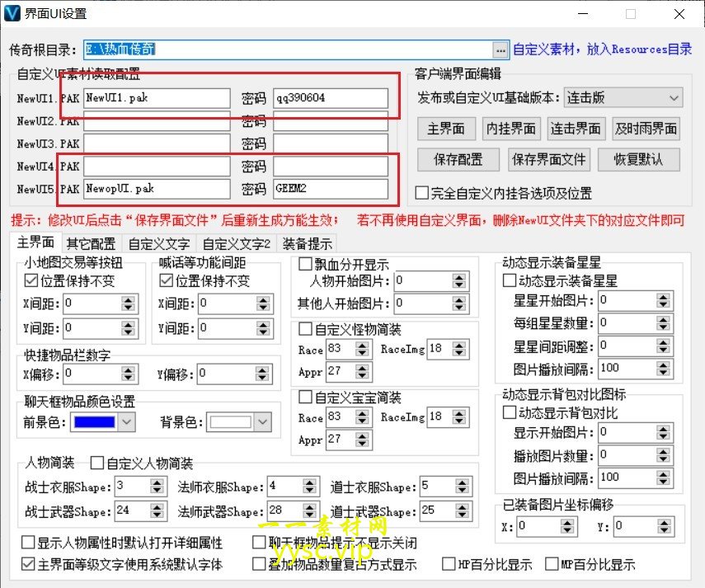Increase X间距 under 小地图交易等按钮

click(x=128, y=300)
